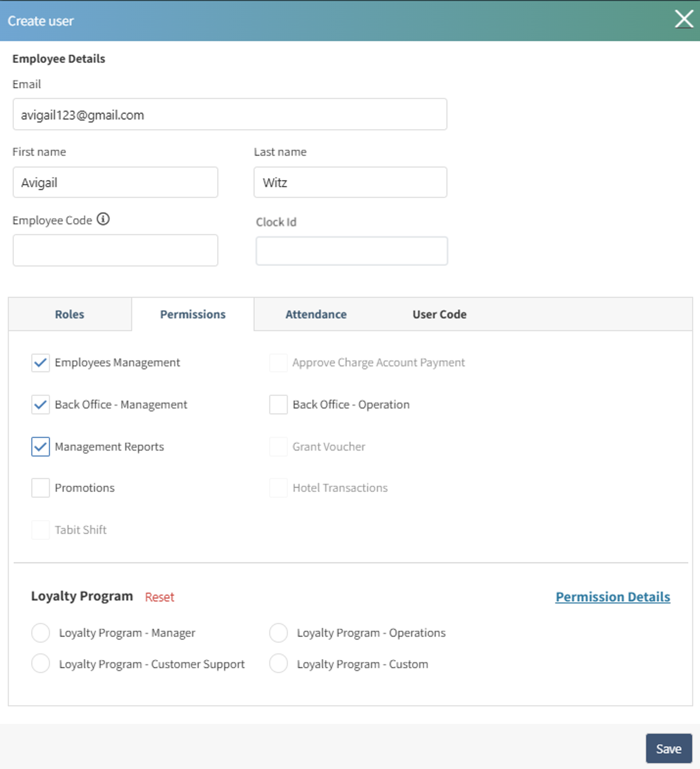Uncheck Employees Management permission
Viewport: 700px width, 769px height.
point(40,362)
